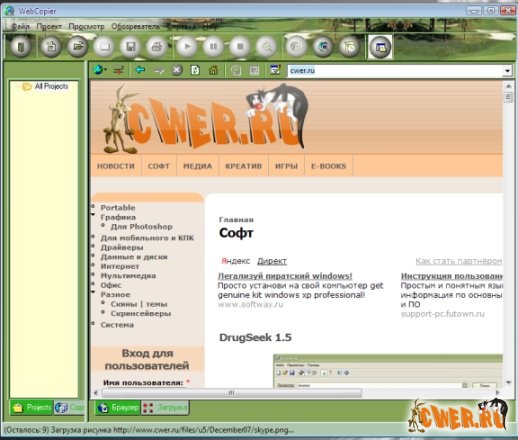
Task: Switch to the cut-off tab beside Projects
Action: tap(69, 407)
